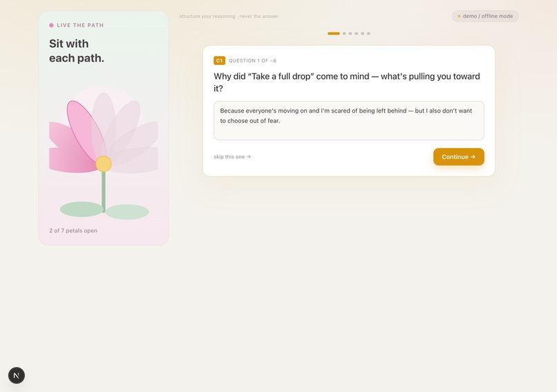Viewport: 557px width, 392px height.
Task: Click the yellow flower center
Action: coord(104,164)
